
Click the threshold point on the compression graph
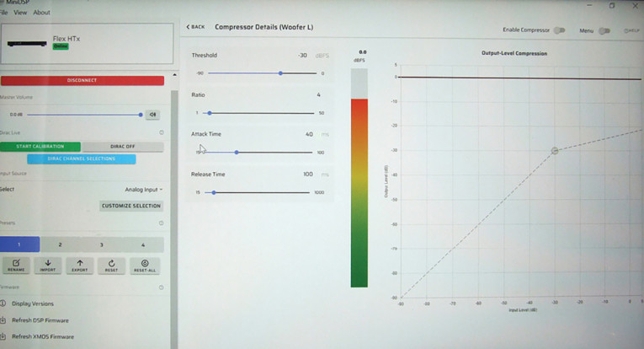click(x=555, y=151)
